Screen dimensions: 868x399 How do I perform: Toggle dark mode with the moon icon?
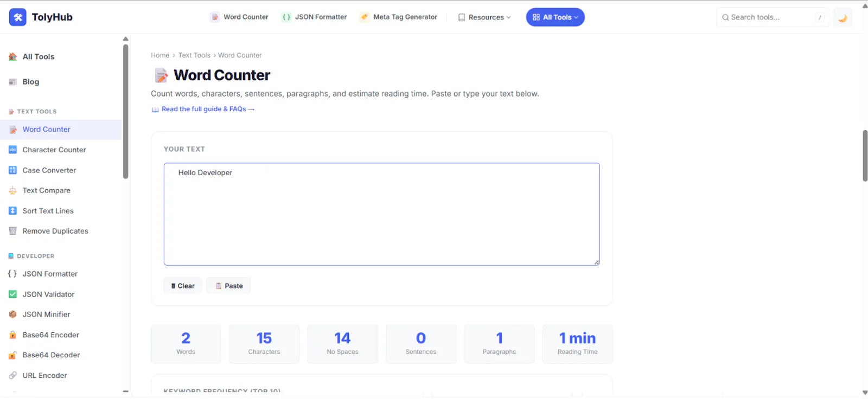tap(843, 18)
